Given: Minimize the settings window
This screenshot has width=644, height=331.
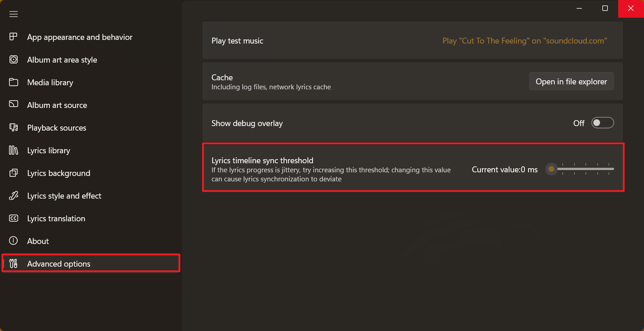Looking at the screenshot, I should [x=579, y=8].
